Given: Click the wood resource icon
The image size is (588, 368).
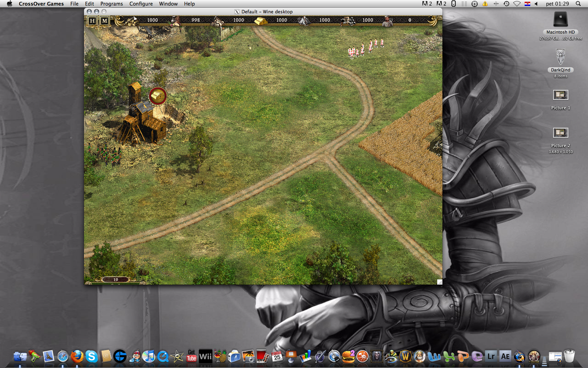Looking at the screenshot, I should [x=132, y=21].
